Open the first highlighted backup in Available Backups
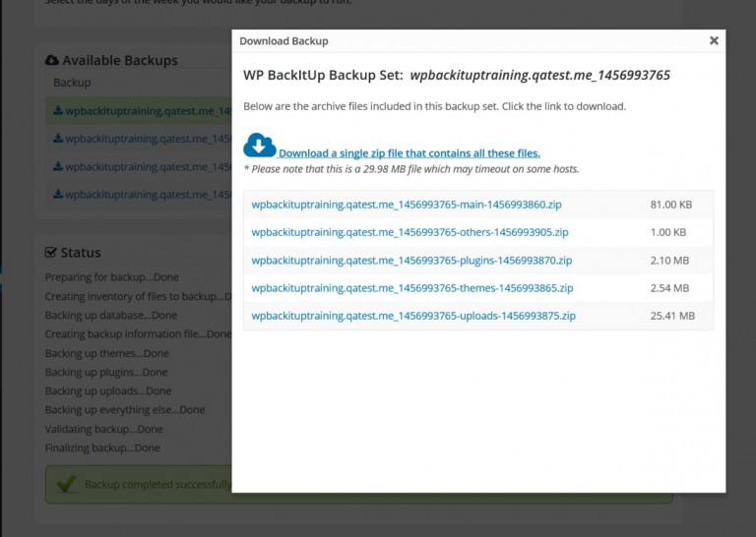This screenshot has width=756, height=537. coord(149,111)
